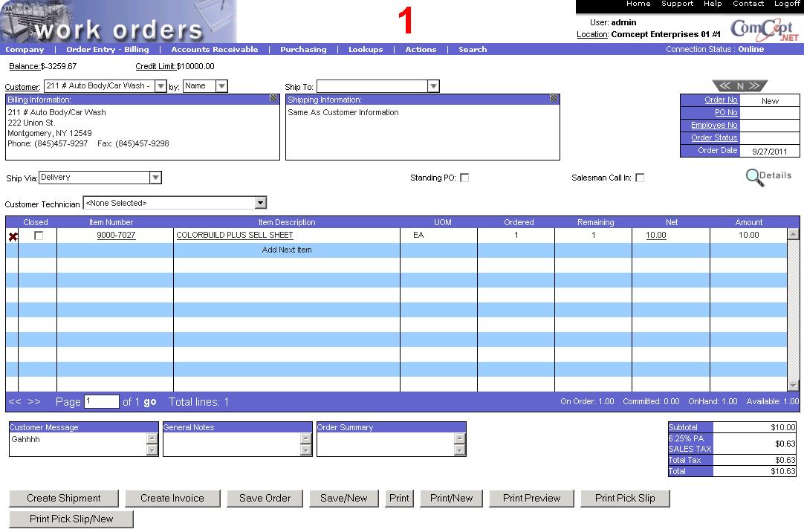Click the Billing Information panel corner icon

pos(273,99)
